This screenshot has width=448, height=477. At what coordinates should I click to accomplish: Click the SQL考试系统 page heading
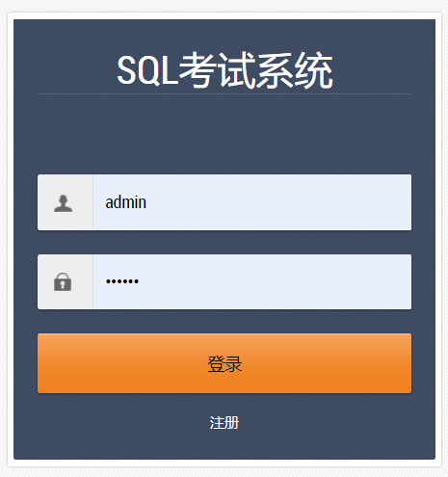[x=224, y=70]
